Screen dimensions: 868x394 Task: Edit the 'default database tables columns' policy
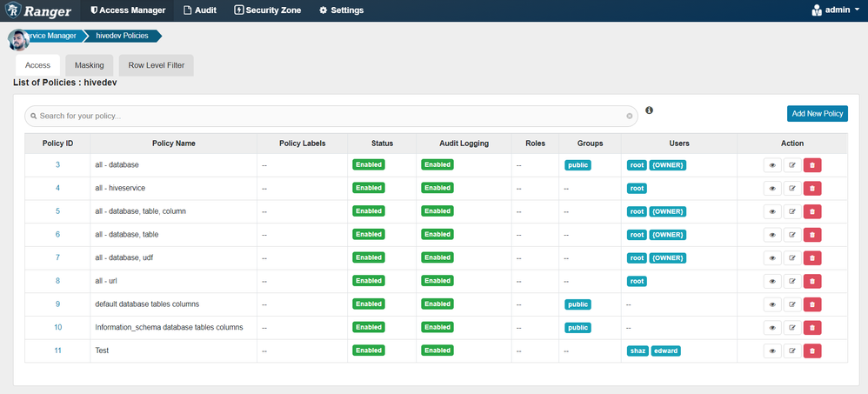[792, 304]
